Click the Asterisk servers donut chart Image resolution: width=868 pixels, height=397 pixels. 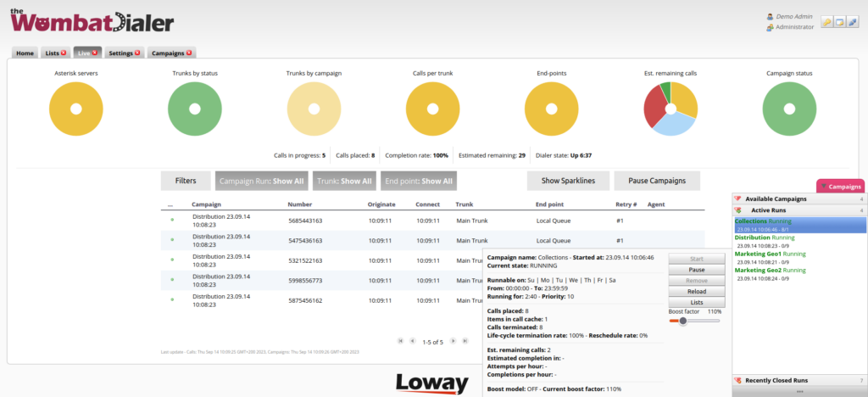[76, 110]
